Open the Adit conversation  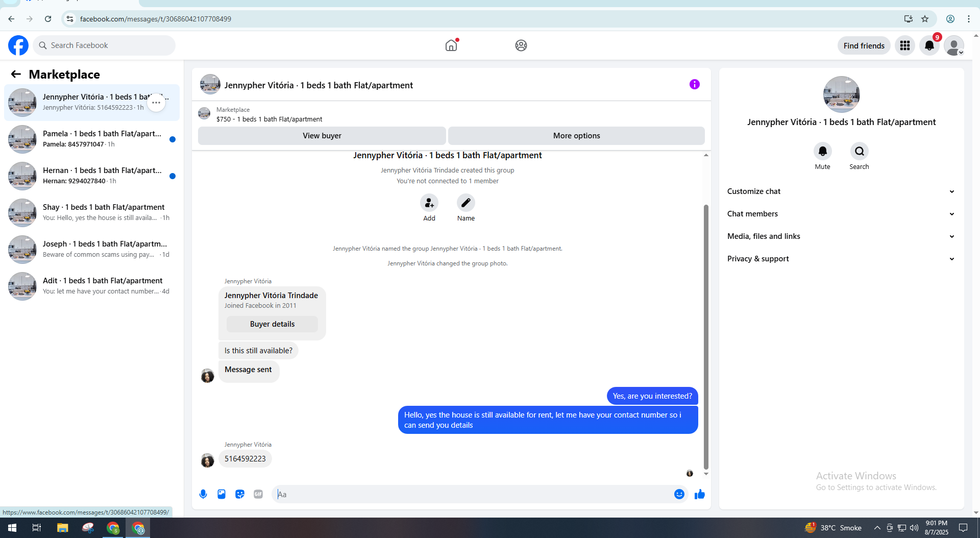[x=92, y=286]
